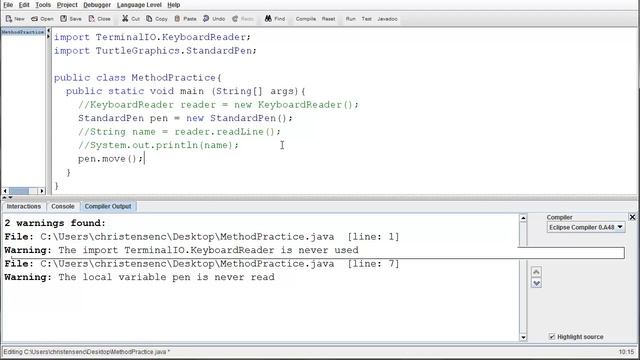This screenshot has height=360, width=640.
Task: Open the Help menu
Action: coord(173,5)
